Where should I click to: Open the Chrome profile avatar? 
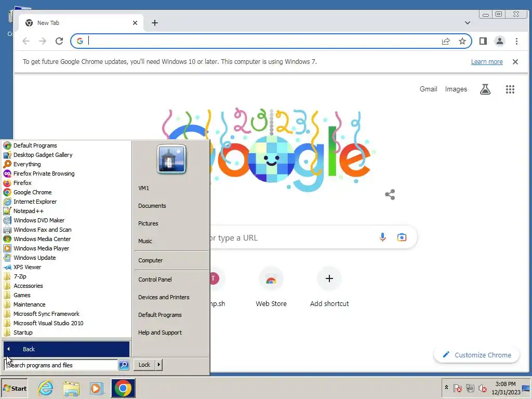coord(499,41)
